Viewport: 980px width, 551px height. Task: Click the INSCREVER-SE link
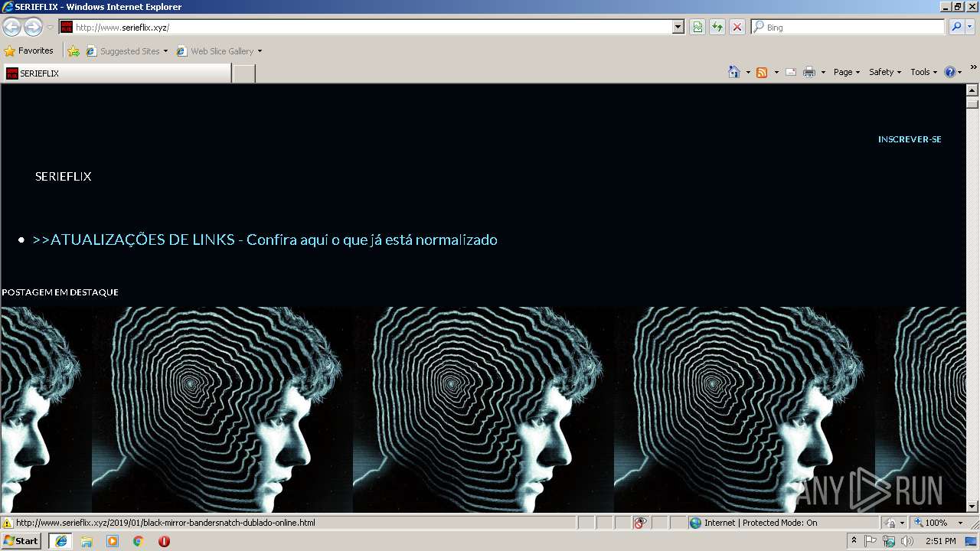click(x=910, y=139)
